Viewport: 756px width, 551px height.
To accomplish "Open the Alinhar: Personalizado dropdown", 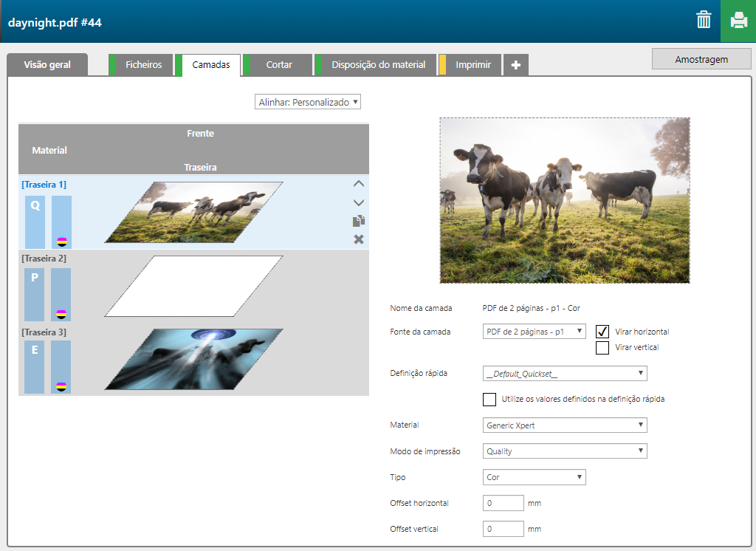I will coord(307,102).
